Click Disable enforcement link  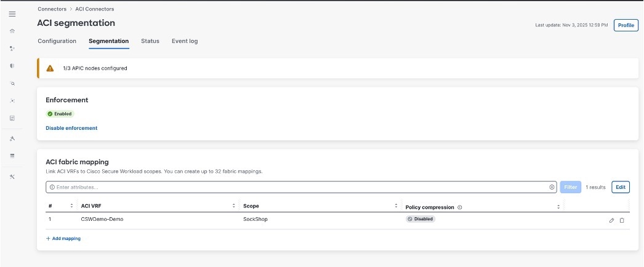click(71, 128)
